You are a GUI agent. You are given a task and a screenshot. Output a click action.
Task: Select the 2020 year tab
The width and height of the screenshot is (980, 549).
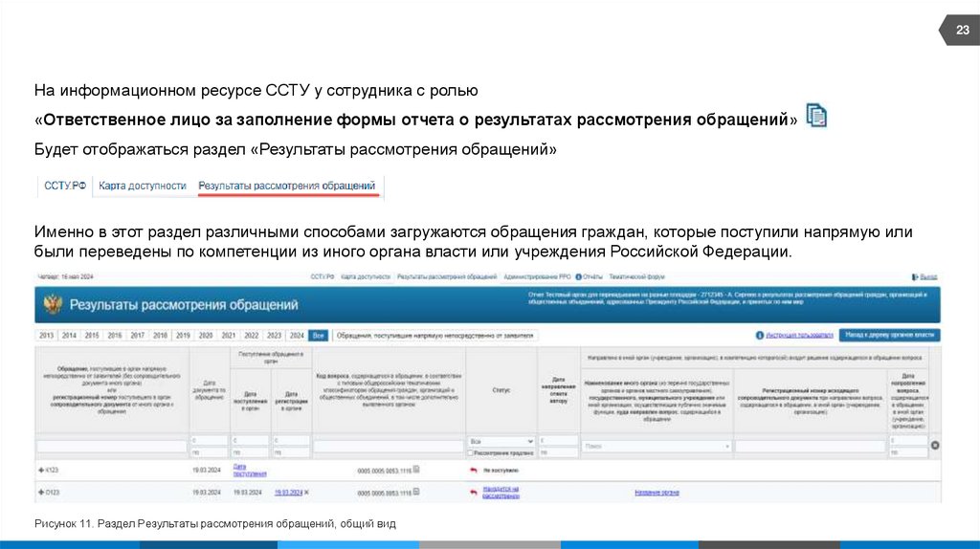206,336
